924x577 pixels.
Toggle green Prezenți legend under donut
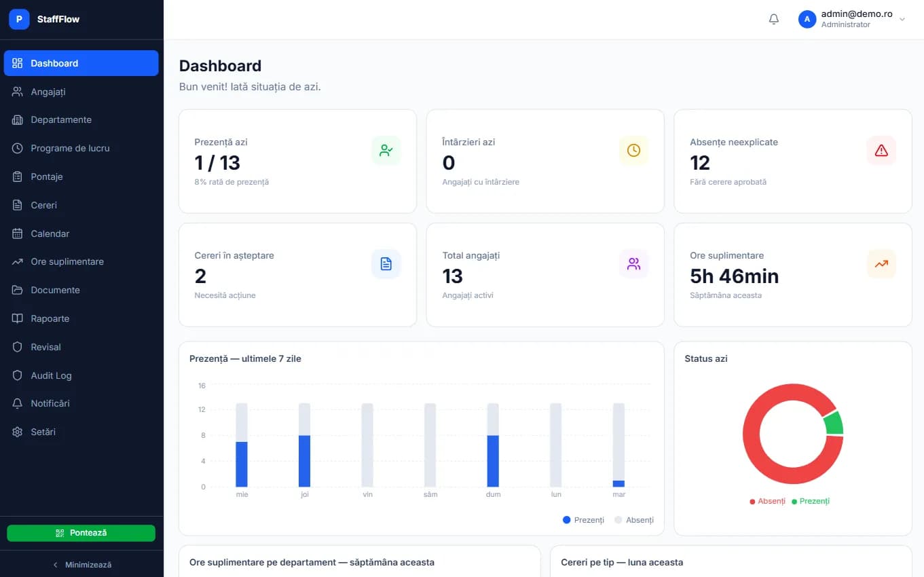pyautogui.click(x=811, y=501)
